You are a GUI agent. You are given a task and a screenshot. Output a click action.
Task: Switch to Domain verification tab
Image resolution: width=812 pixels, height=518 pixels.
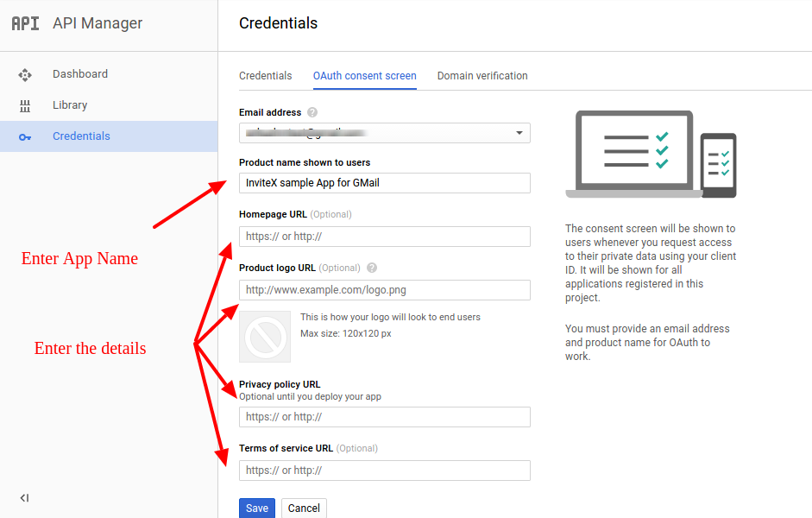(482, 76)
